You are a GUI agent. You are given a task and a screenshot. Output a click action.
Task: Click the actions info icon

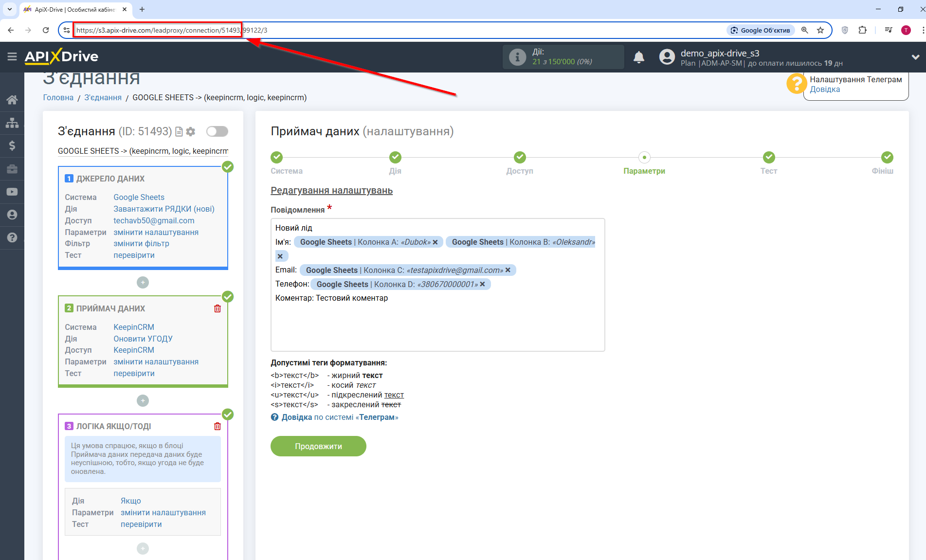click(x=517, y=57)
